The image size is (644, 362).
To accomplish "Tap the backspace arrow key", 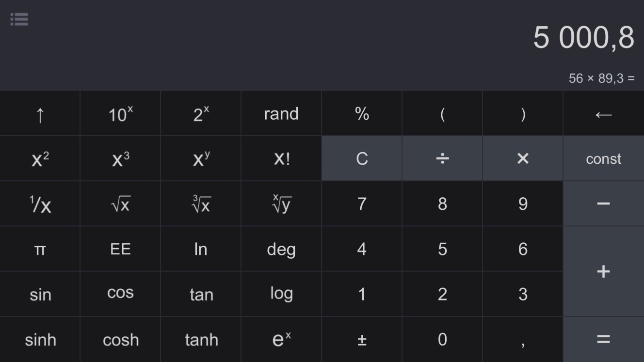I will click(604, 114).
